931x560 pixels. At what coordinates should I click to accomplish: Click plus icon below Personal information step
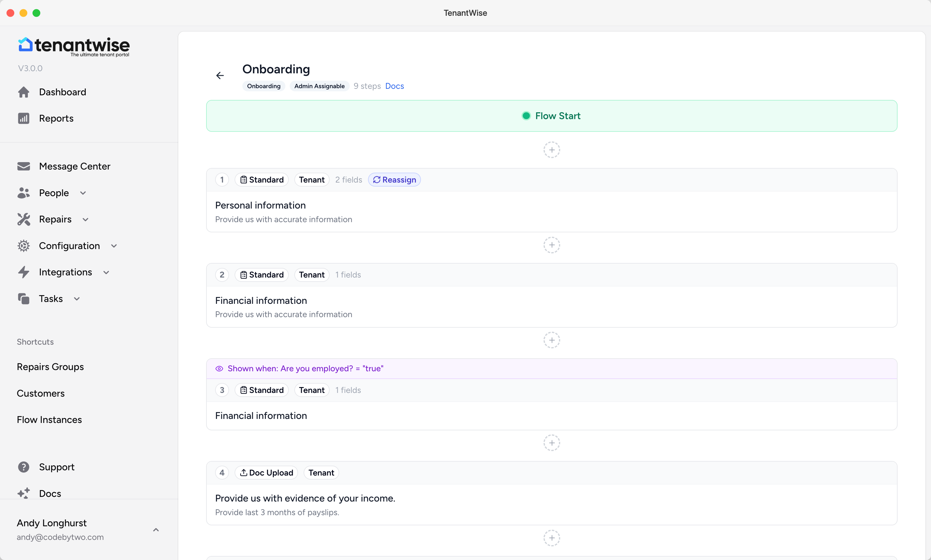point(551,245)
